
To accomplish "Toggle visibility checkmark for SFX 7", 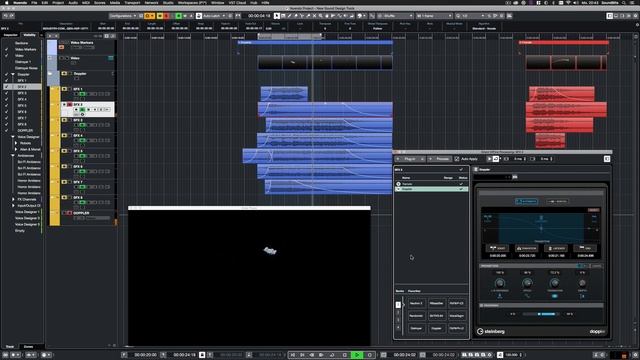I will tap(7, 118).
